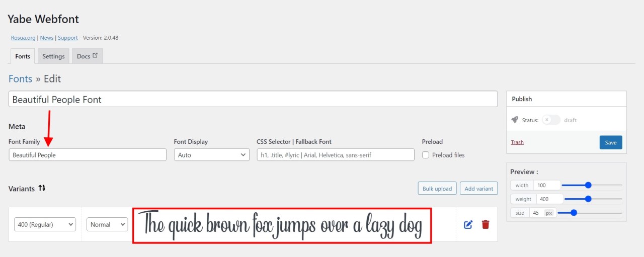Click the px unit label in size field
The image size is (644, 257).
click(549, 213)
